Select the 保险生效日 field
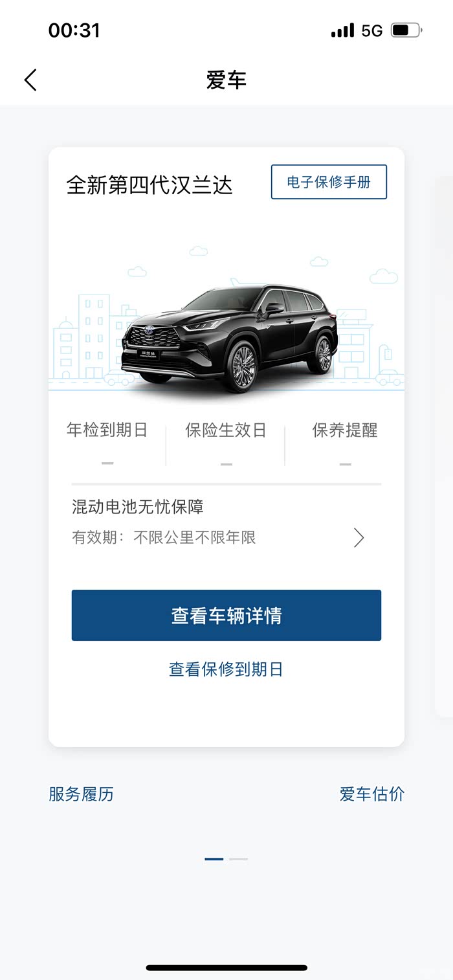Screen dimensions: 453x980 click(226, 443)
